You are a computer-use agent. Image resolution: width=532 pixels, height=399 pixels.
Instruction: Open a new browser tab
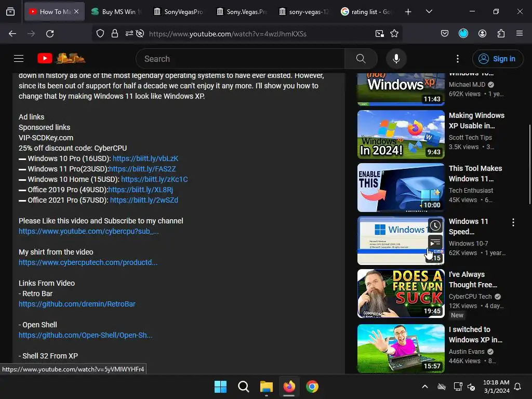(408, 11)
